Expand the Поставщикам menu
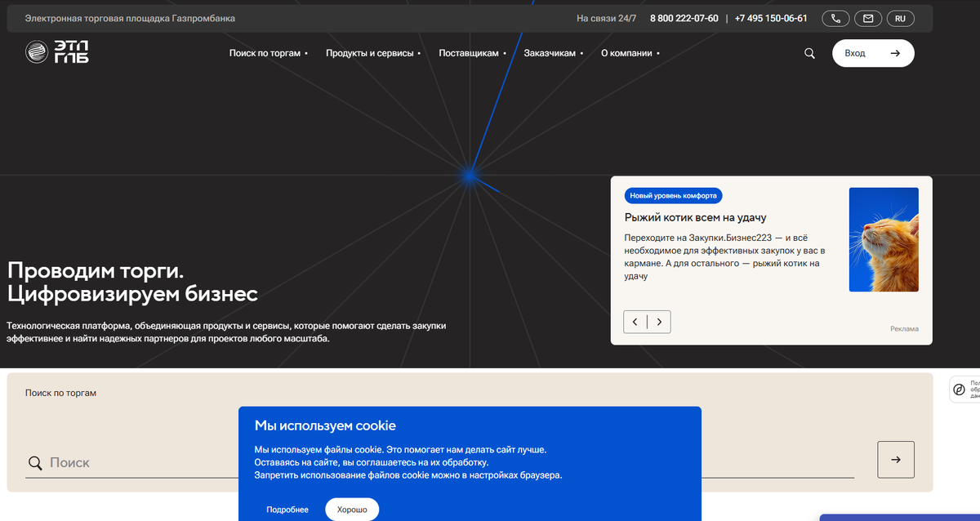The height and width of the screenshot is (521, 980). click(472, 53)
